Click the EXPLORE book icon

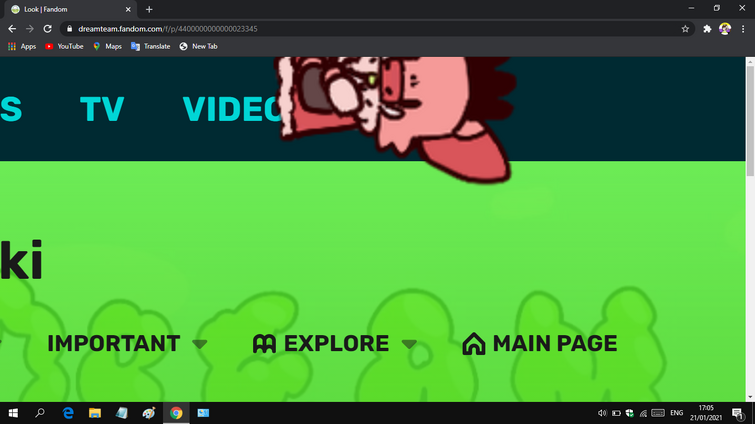coord(264,344)
